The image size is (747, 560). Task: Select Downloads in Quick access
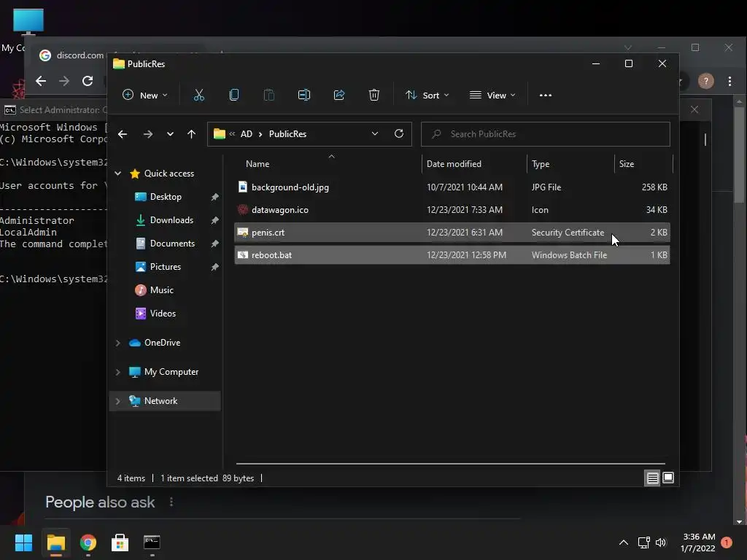[171, 220]
